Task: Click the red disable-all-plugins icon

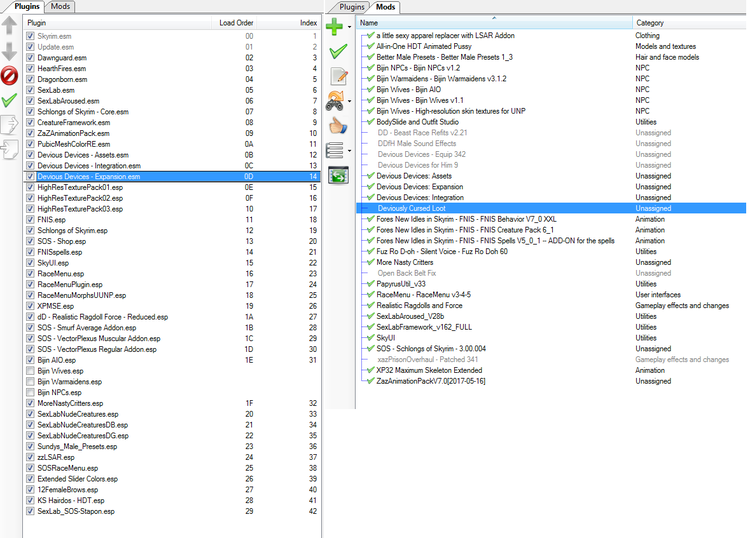Action: pos(9,76)
